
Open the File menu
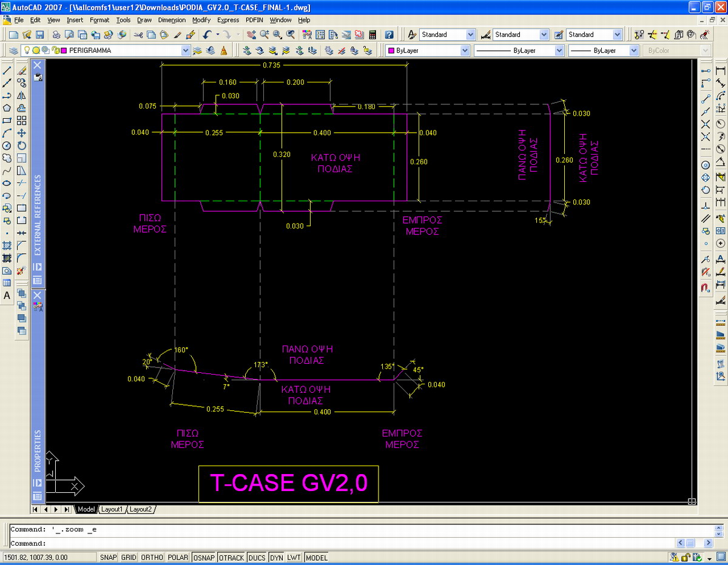18,20
